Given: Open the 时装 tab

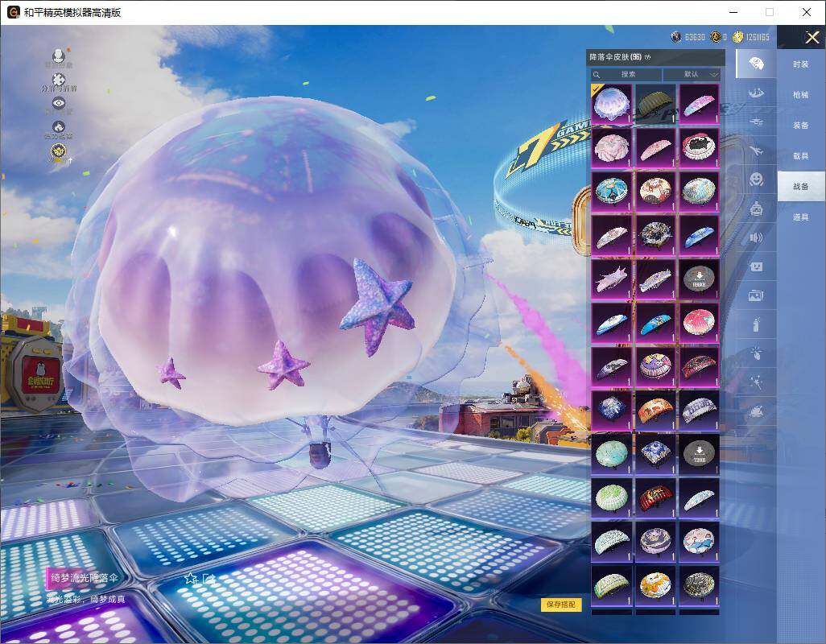Looking at the screenshot, I should [x=800, y=64].
